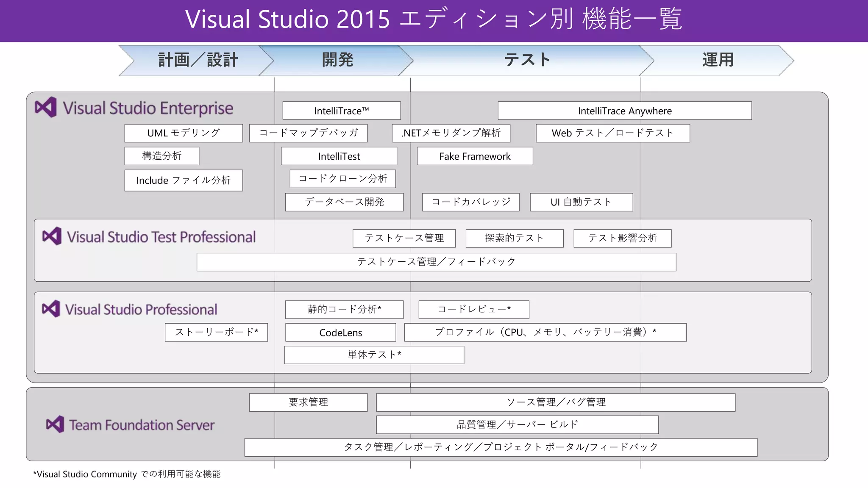Select the 運用 phase arrow
Viewport: 868px width, 488px height.
(x=717, y=60)
